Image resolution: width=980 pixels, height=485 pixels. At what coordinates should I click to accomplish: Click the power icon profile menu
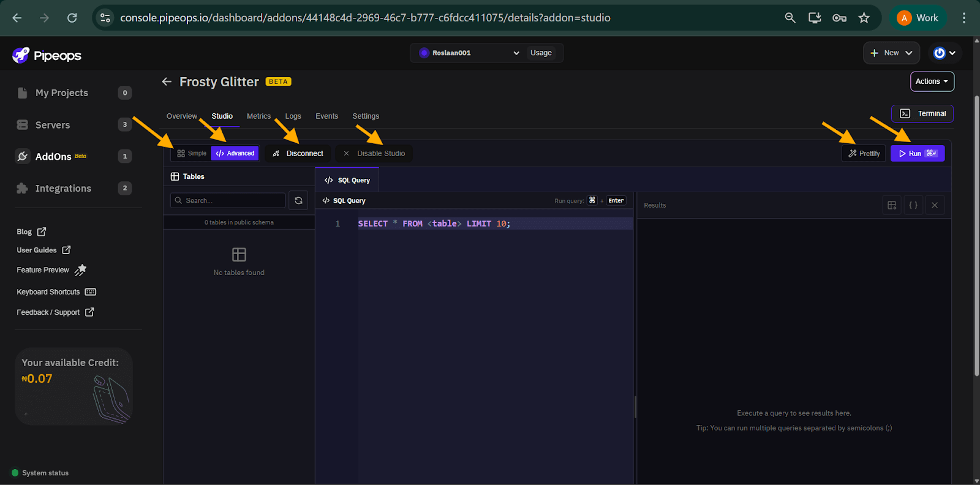pos(944,53)
